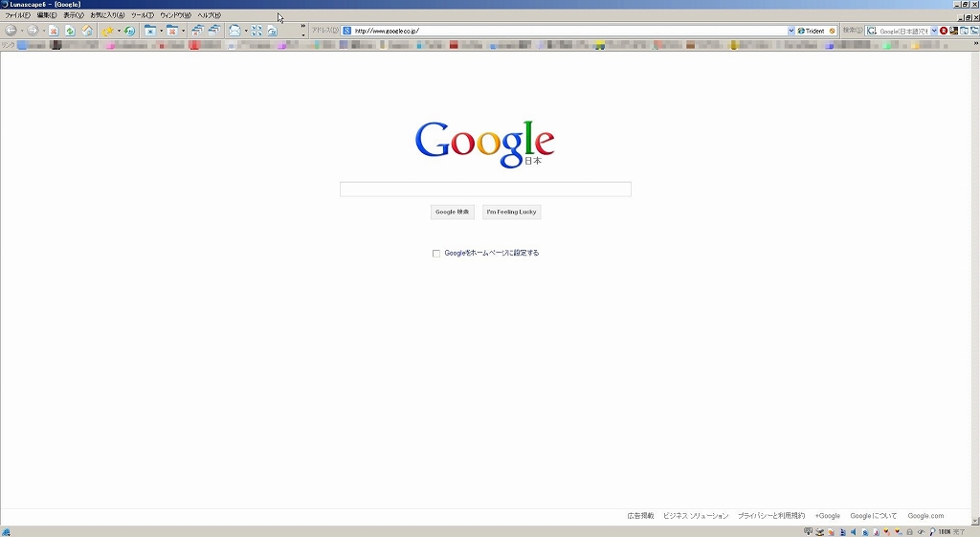Click the Google 日本 logo
Screen dimensions: 980x537
click(485, 145)
